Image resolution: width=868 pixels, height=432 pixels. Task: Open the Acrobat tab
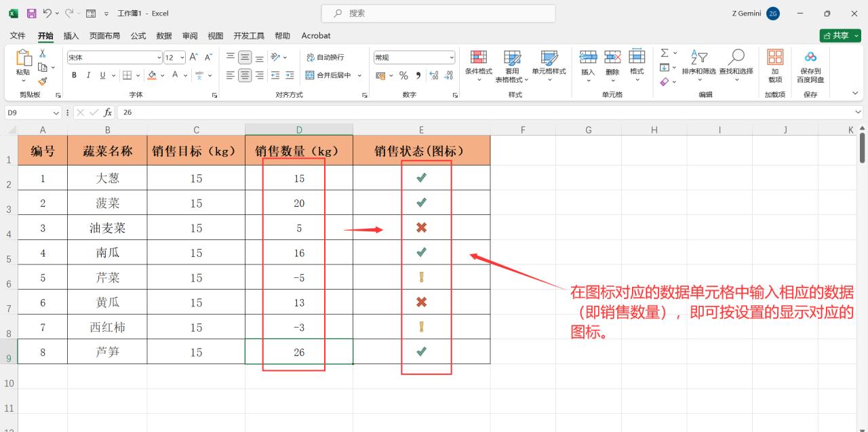316,35
